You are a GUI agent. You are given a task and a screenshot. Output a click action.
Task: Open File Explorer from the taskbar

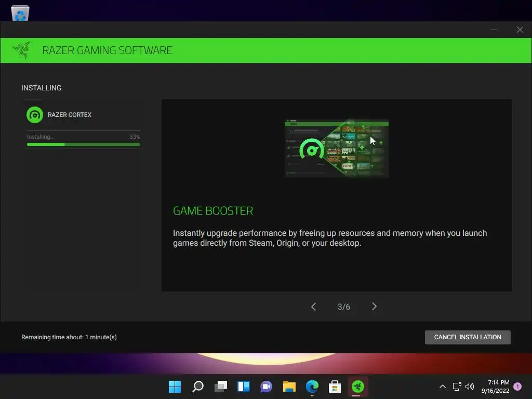pos(289,387)
